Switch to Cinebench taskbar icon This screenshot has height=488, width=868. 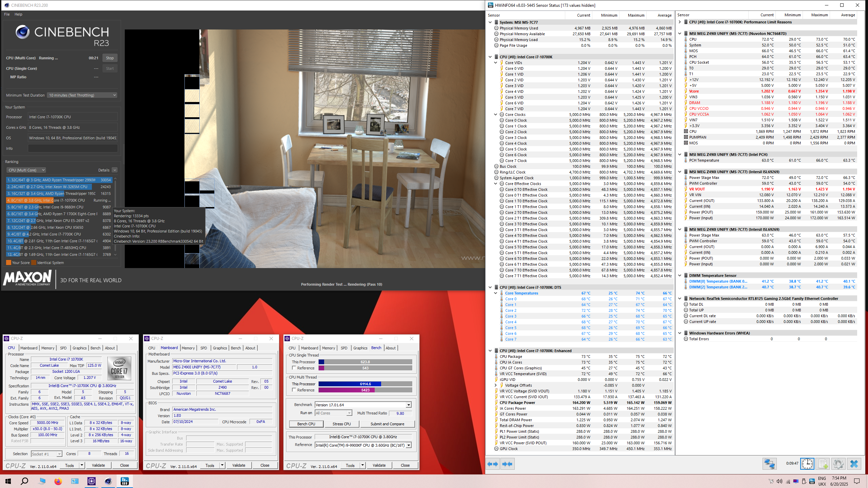[x=108, y=481]
